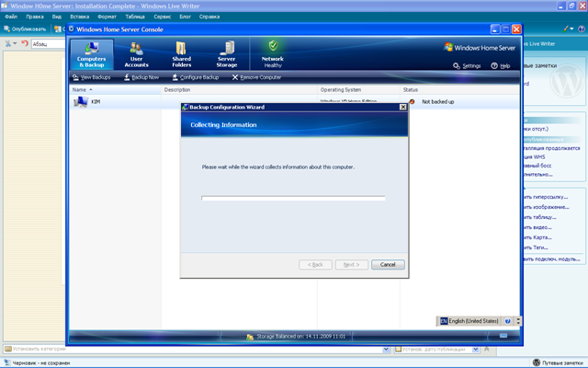
Task: Click the 'Storage Balanced on' status text
Action: (x=300, y=337)
